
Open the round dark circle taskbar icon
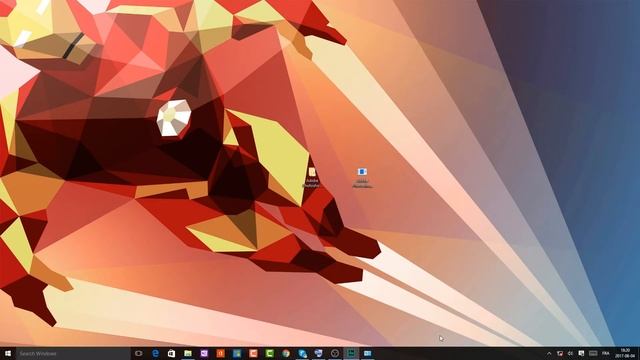[x=335, y=353]
